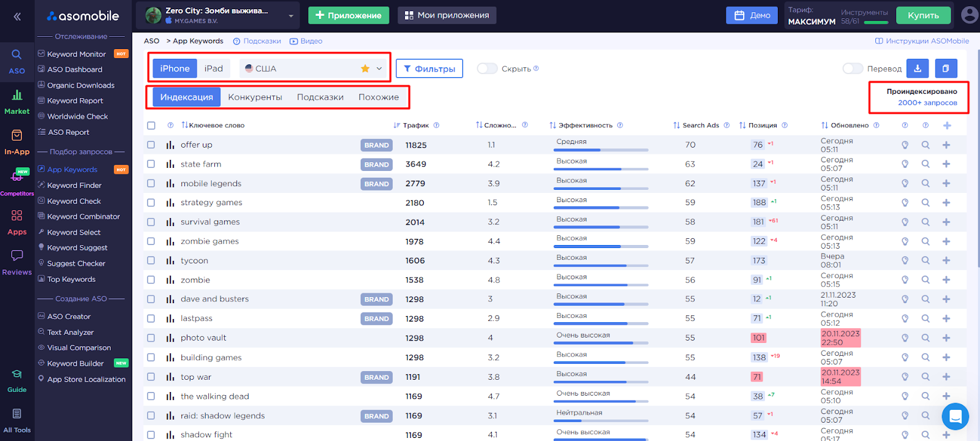The image size is (980, 441).
Task: Check the building games row checkbox
Action: pyautogui.click(x=151, y=357)
